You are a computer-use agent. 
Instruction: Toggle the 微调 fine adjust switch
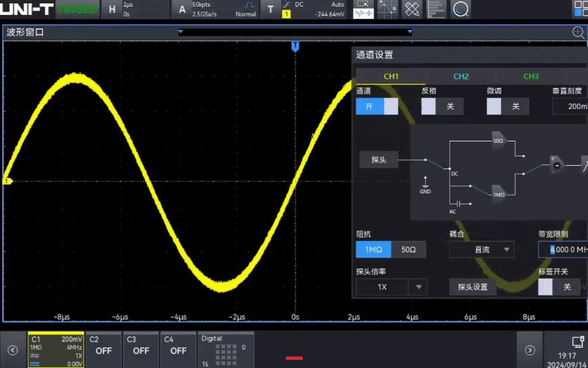[x=507, y=106]
